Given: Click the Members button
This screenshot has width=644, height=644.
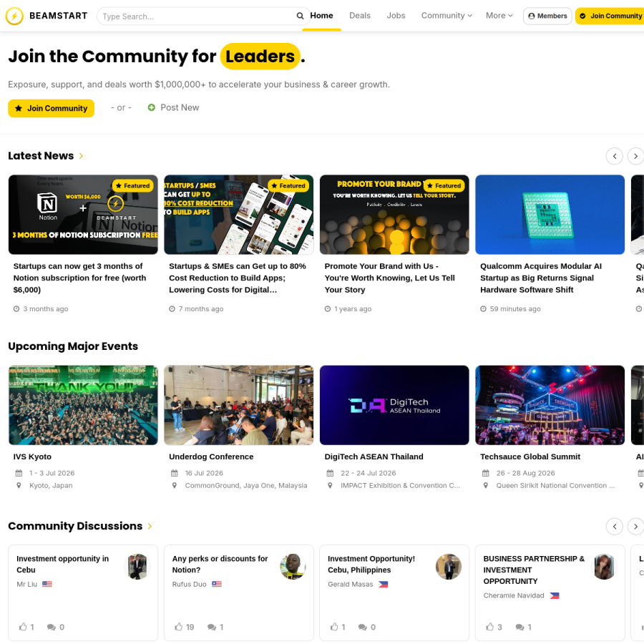Looking at the screenshot, I should tap(547, 16).
